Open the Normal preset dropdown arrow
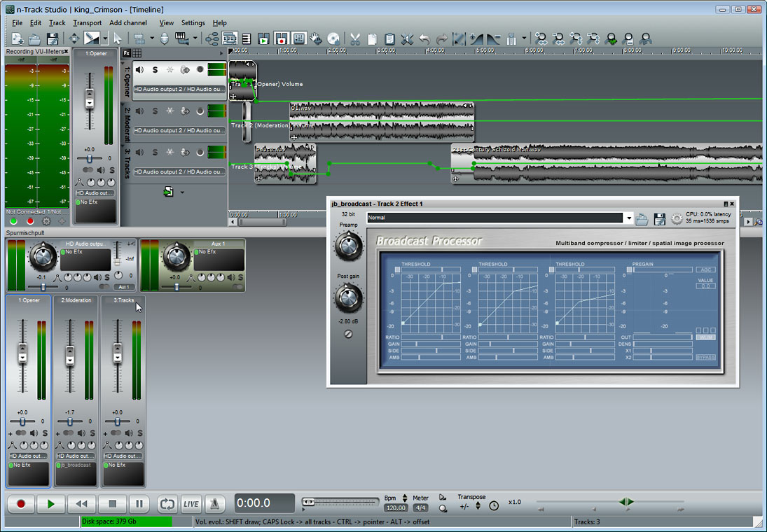 click(628, 218)
